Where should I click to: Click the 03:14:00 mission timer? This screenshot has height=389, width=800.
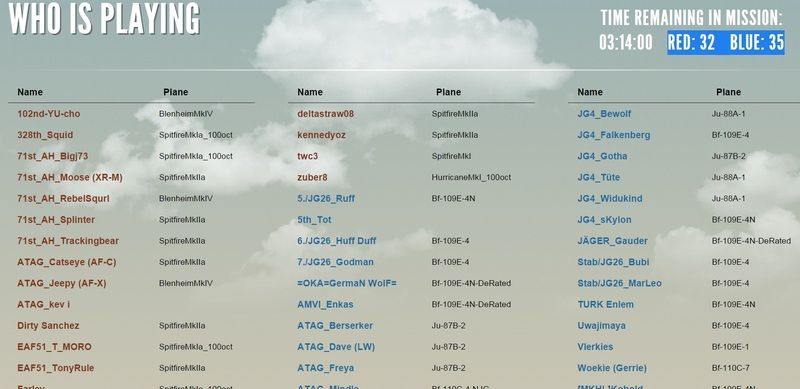626,42
